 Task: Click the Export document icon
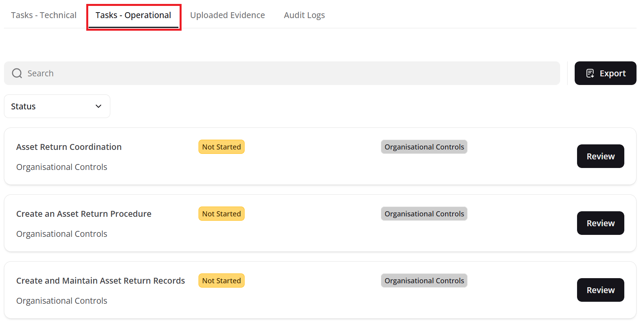[590, 73]
